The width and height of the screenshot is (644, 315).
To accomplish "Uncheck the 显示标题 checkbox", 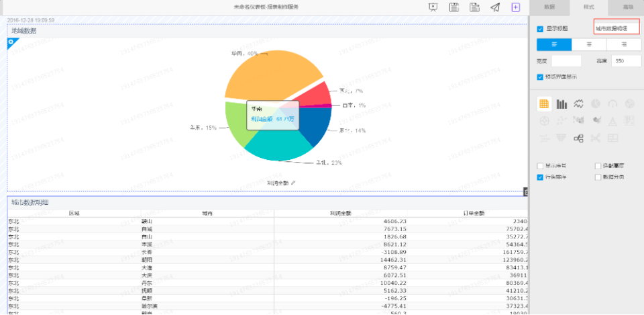I will pos(540,29).
